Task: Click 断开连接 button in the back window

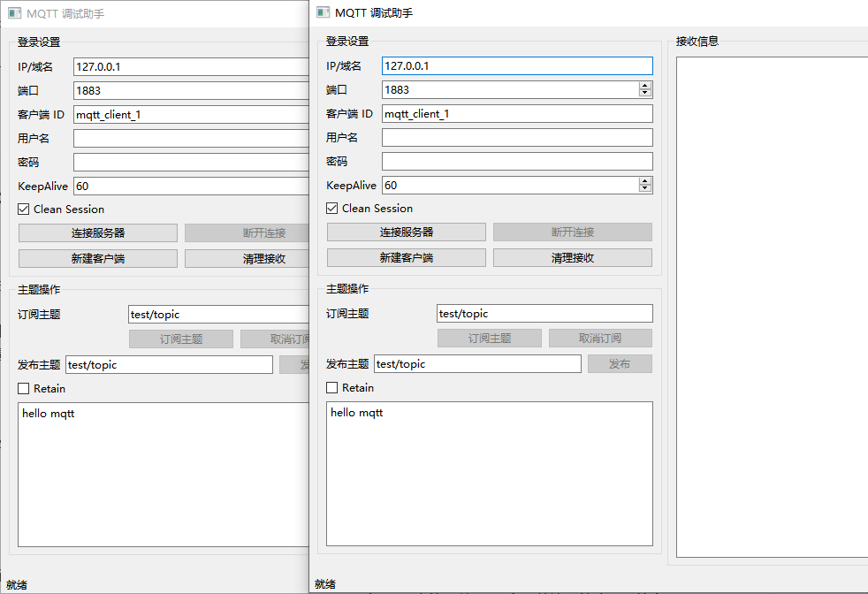Action: click(247, 233)
